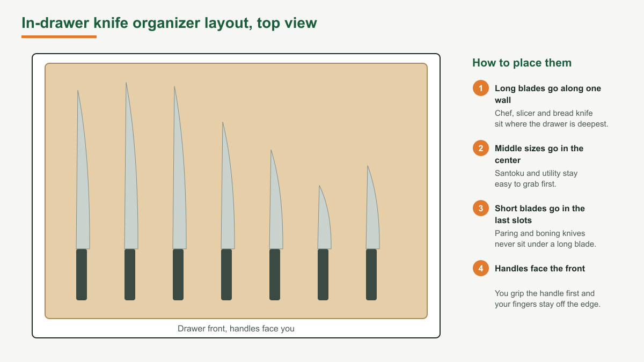
Task: Select "Paring and boning knives" description text
Action: point(545,239)
